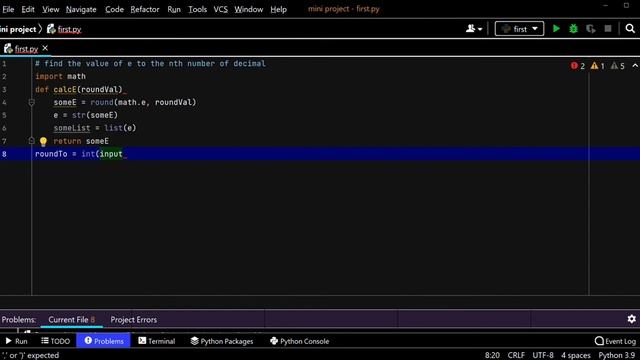Open the user account icon dropdown
Image resolution: width=640 pixels, height=360 pixels.
tap(474, 29)
